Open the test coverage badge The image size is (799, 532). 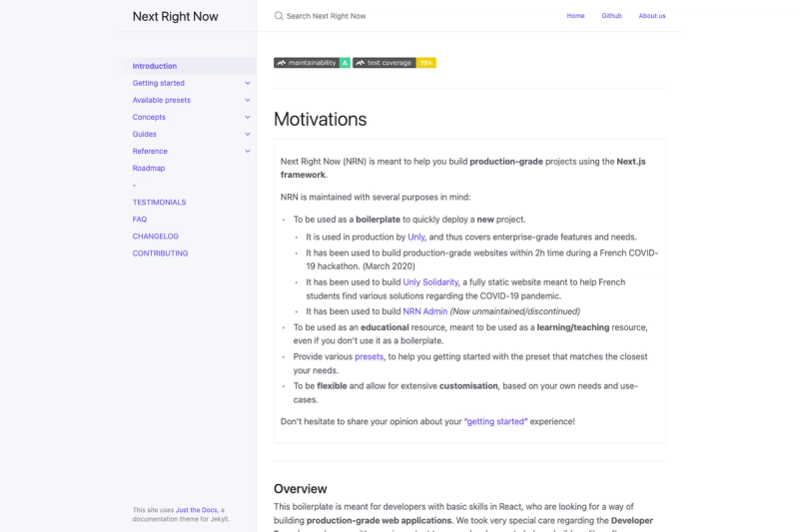point(395,63)
